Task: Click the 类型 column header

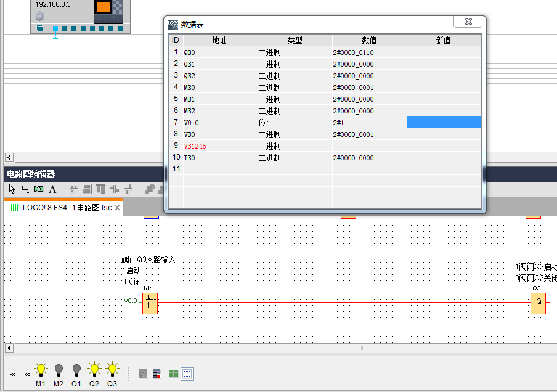Action: (x=295, y=40)
